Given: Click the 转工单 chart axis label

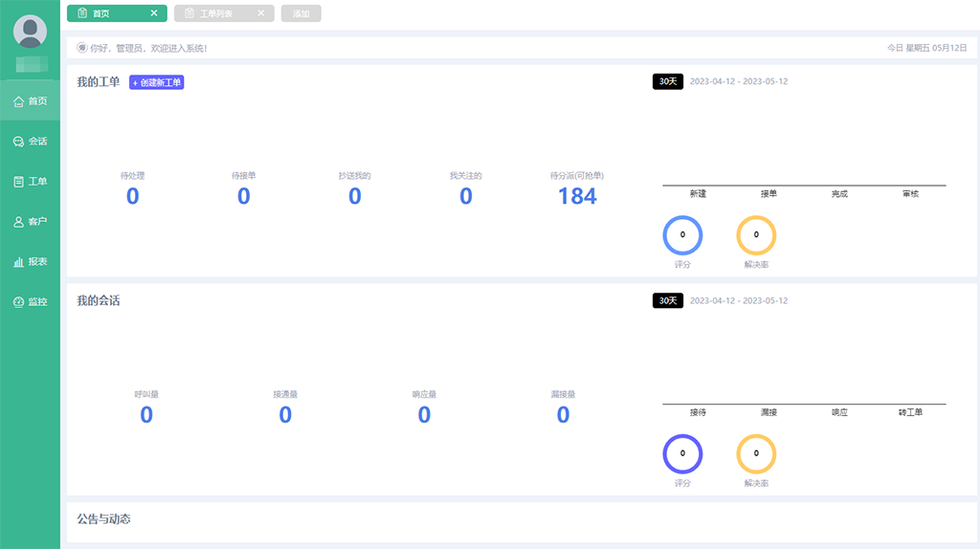Looking at the screenshot, I should 911,412.
